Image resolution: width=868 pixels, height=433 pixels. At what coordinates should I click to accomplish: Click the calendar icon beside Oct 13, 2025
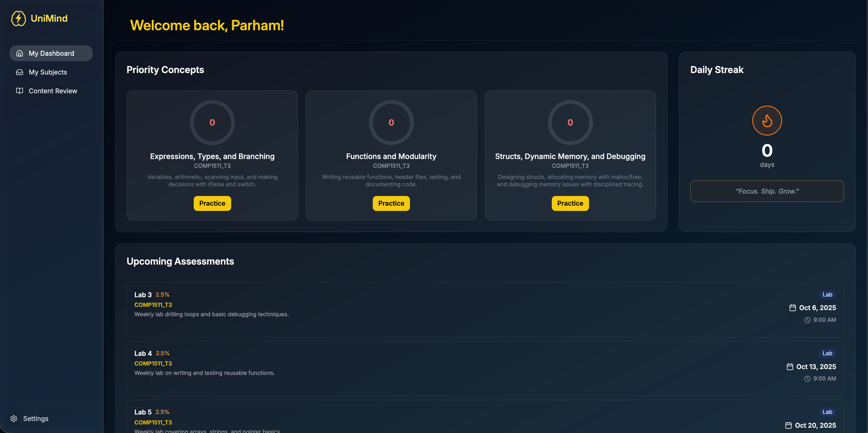[x=790, y=367]
